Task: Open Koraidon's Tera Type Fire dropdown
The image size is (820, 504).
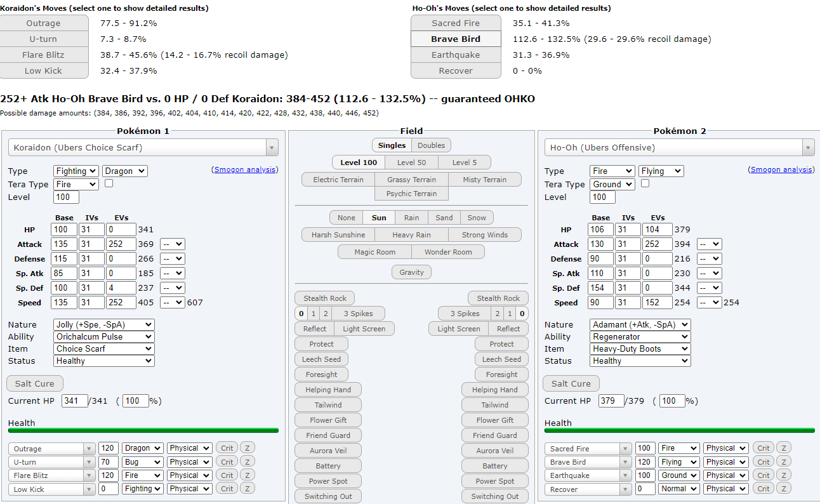Action: (x=76, y=184)
